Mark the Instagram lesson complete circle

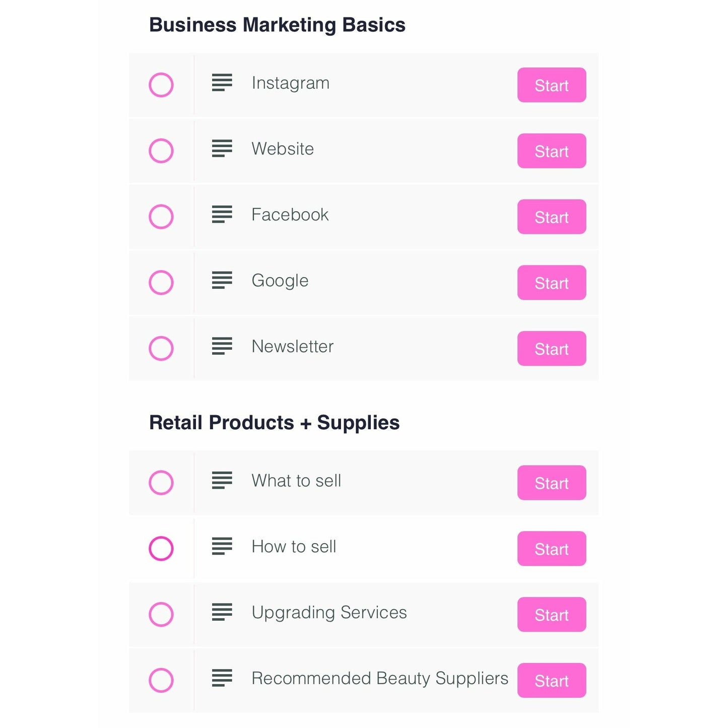pyautogui.click(x=161, y=85)
